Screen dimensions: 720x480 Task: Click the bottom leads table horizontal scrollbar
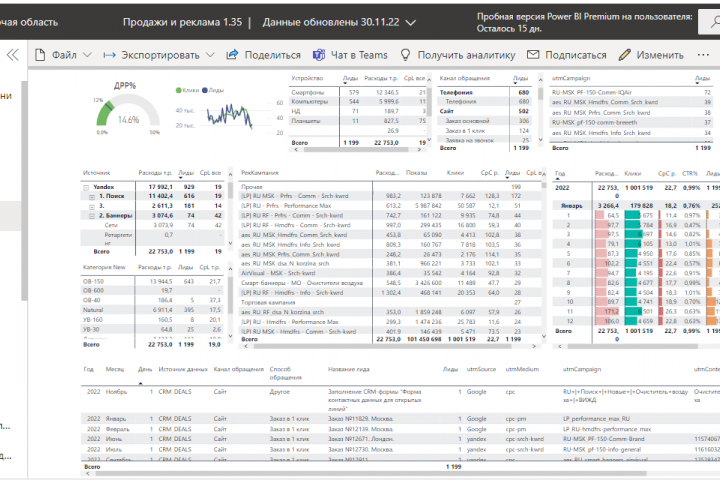pyautogui.click(x=370, y=473)
